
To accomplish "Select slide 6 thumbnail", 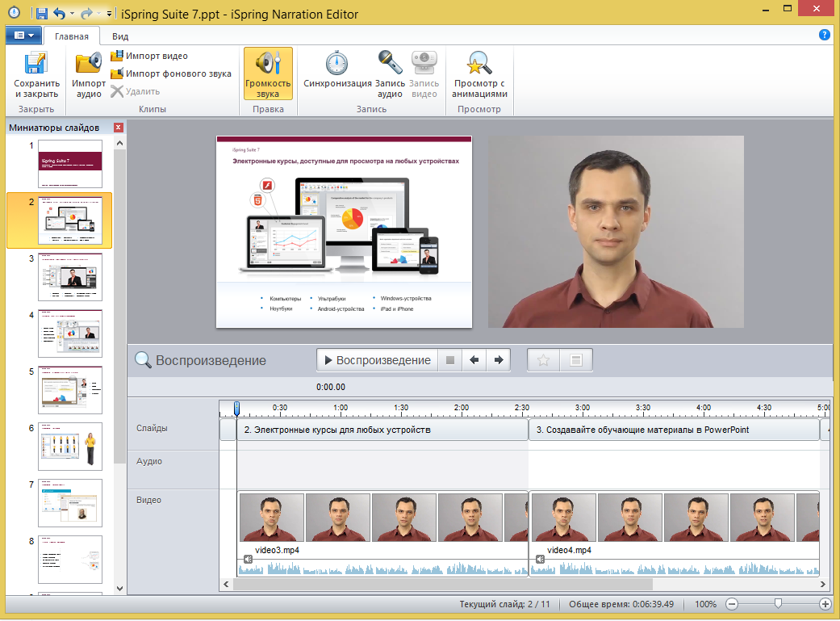I will click(x=69, y=447).
